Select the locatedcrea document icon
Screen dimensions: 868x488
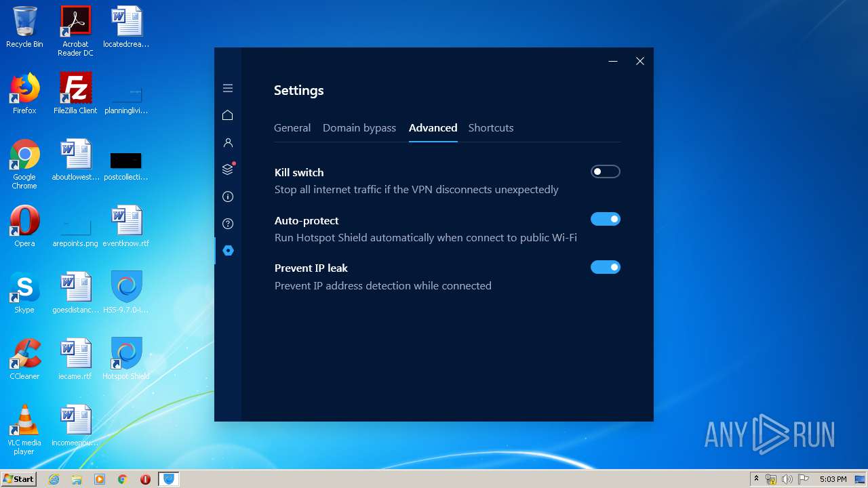(x=126, y=27)
